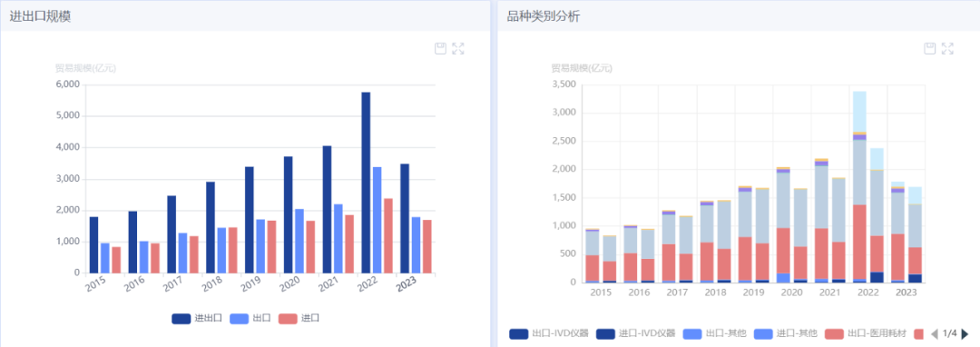
Task: Click the 2019 进口 red bar
Action: pyautogui.click(x=272, y=247)
